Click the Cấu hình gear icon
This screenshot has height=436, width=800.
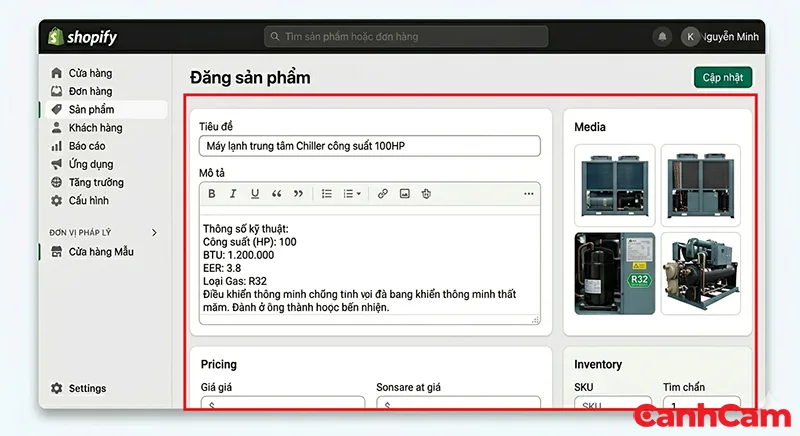(57, 200)
